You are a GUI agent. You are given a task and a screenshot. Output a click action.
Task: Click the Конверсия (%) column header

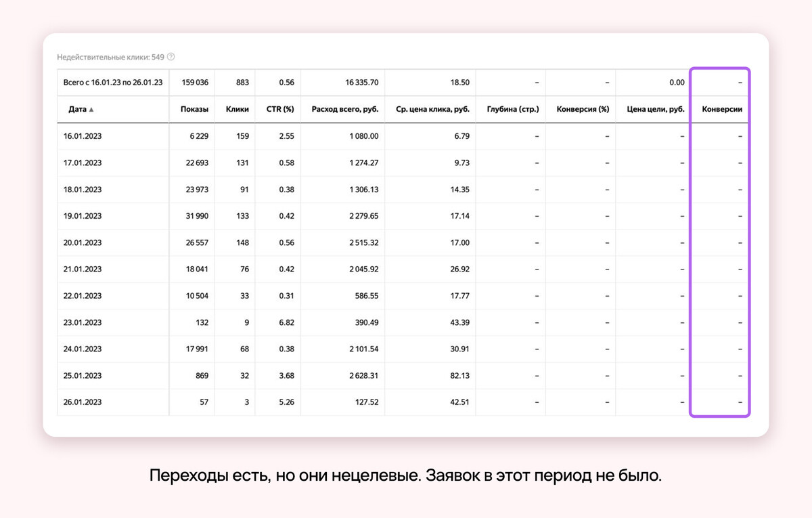click(x=583, y=109)
